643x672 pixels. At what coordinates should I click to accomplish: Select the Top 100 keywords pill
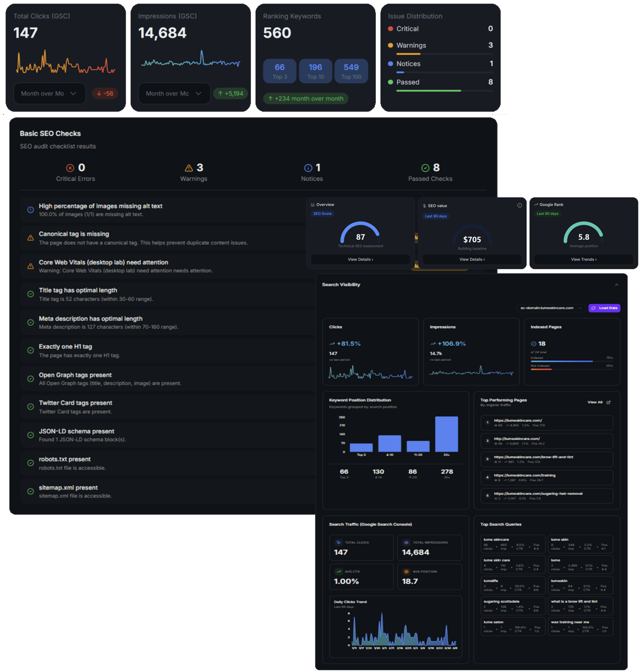pyautogui.click(x=351, y=71)
